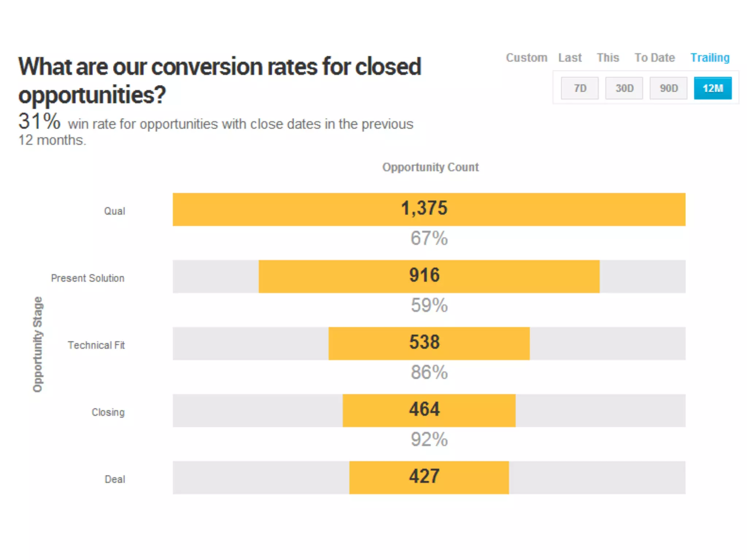Image resolution: width=747 pixels, height=560 pixels.
Task: Click the 59% conversion rate label
Action: [x=429, y=306]
